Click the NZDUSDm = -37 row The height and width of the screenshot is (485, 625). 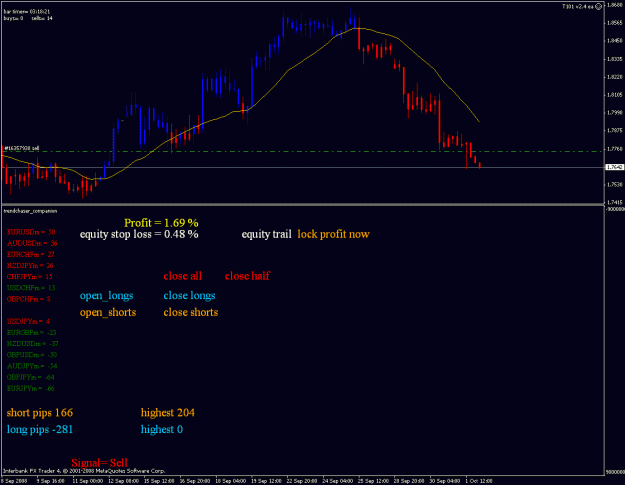(33, 344)
